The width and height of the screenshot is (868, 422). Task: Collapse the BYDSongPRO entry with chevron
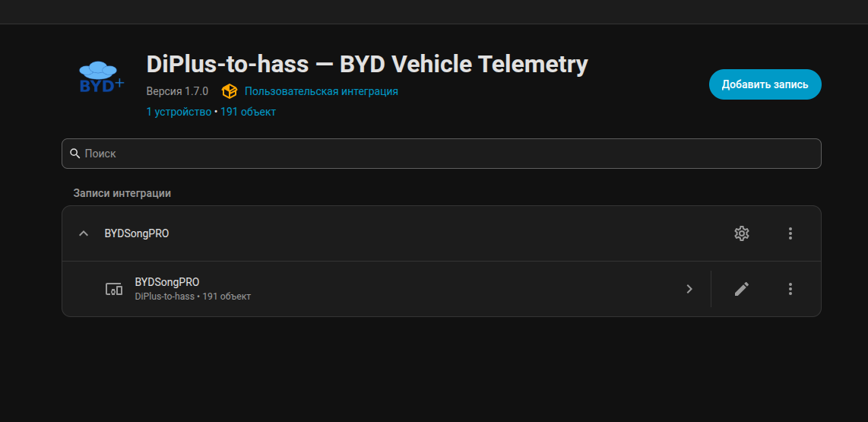tap(84, 233)
